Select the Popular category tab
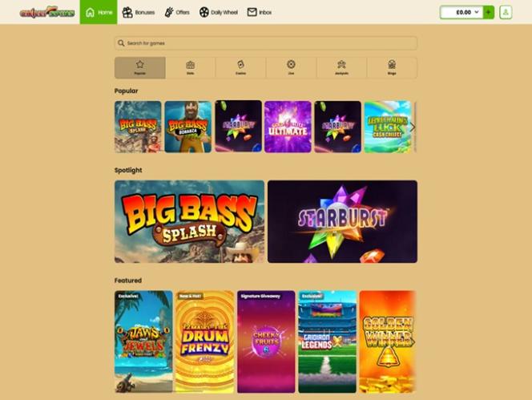The width and height of the screenshot is (532, 400). click(139, 68)
